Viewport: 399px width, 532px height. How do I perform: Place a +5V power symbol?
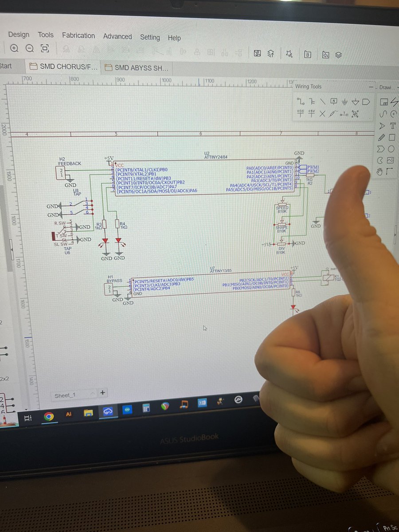coord(312,113)
